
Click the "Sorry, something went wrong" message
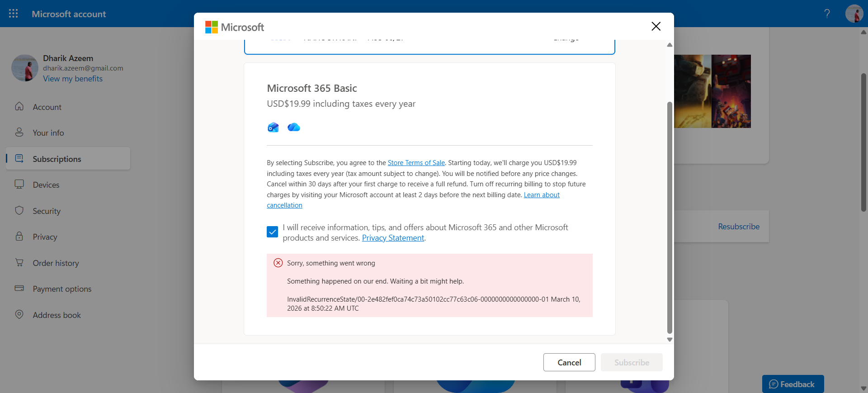coord(331,263)
